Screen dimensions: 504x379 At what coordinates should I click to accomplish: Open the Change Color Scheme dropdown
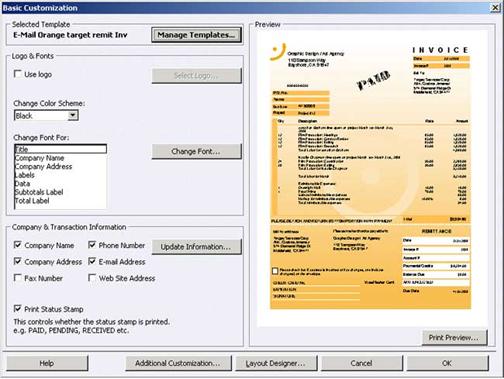pyautogui.click(x=73, y=115)
